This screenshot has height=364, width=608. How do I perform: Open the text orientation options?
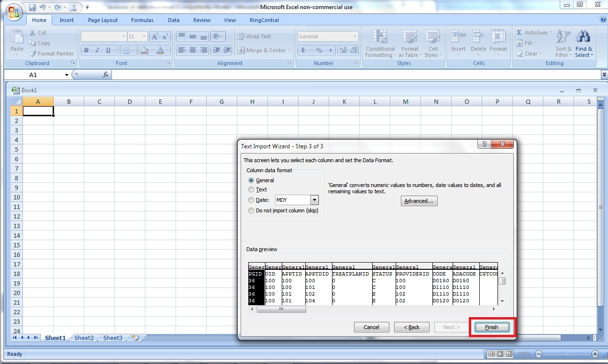218,36
